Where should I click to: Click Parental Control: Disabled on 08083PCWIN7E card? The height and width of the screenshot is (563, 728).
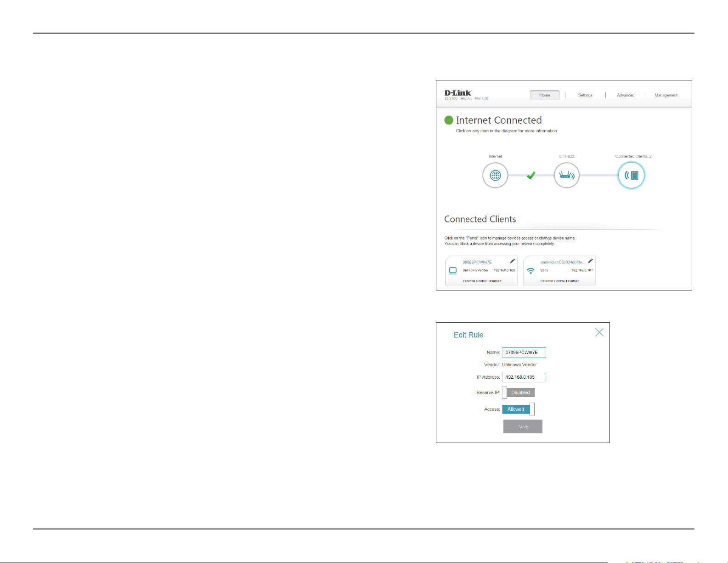[482, 281]
